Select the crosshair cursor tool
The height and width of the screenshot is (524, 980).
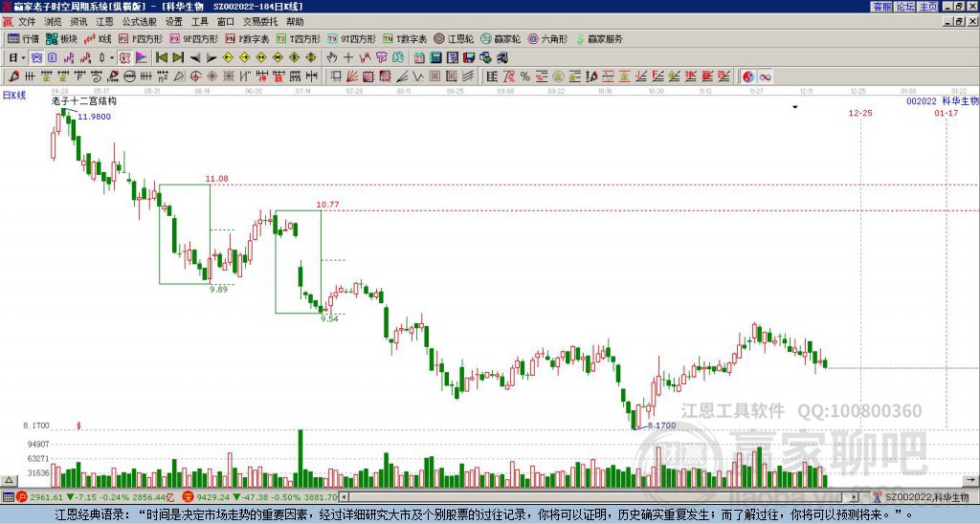tap(348, 57)
